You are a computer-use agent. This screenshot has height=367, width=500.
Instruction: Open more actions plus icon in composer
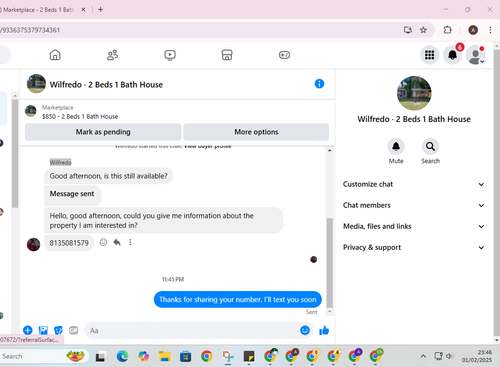pos(28,330)
